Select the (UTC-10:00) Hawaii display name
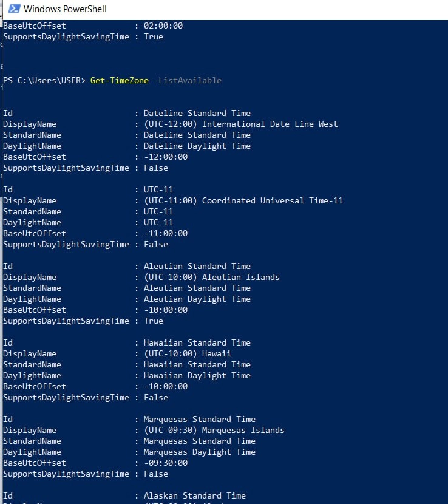The width and height of the screenshot is (448, 504). point(187,353)
